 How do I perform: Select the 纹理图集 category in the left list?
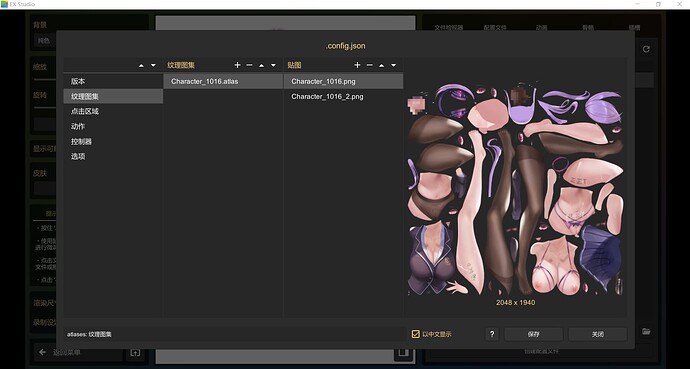pos(113,96)
